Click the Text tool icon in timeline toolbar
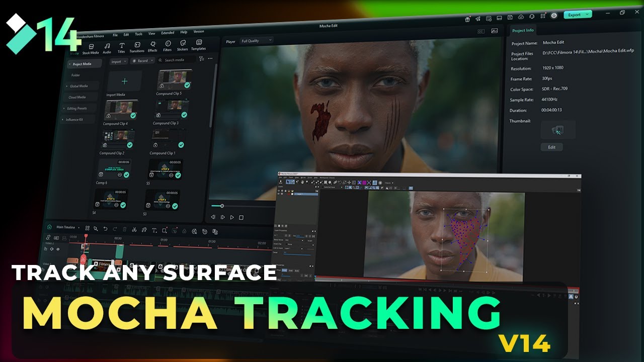This screenshot has height=362, width=644. [154, 230]
